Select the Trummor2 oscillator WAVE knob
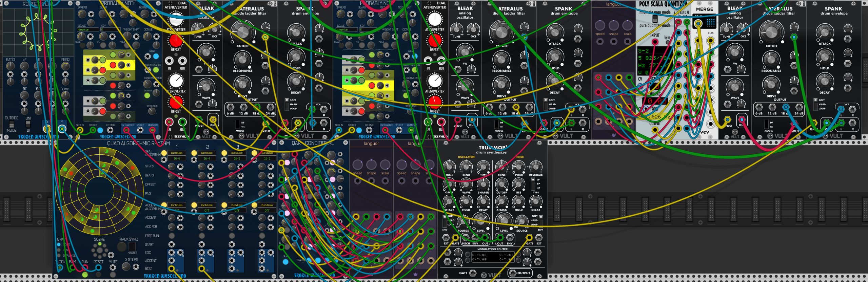 click(x=466, y=185)
